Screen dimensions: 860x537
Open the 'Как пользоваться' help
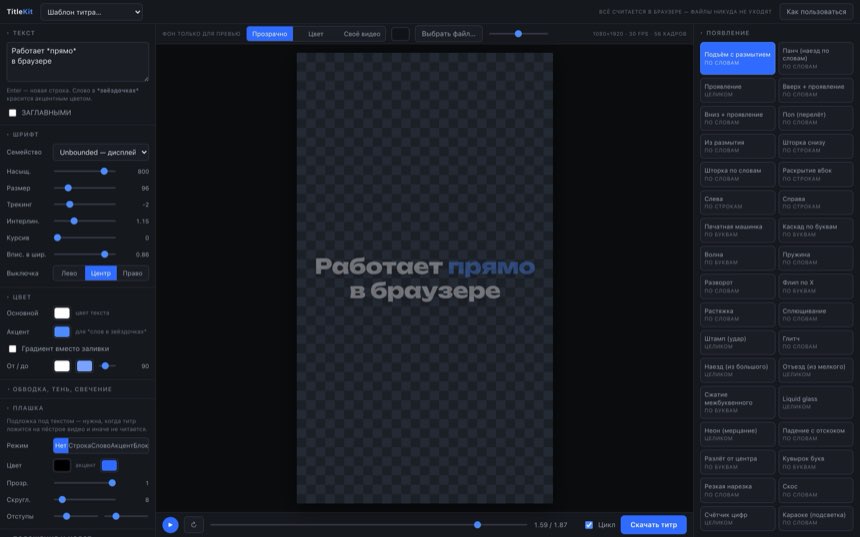pyautogui.click(x=816, y=12)
